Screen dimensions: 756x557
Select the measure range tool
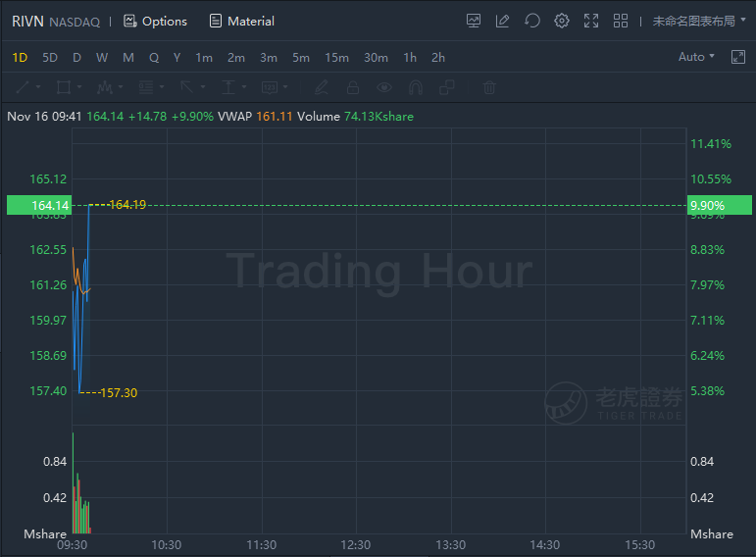point(228,87)
